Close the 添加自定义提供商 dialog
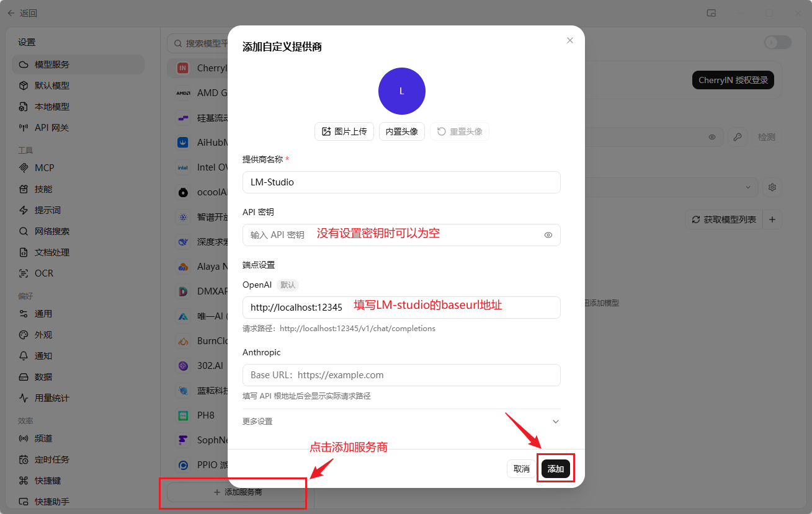This screenshot has height=514, width=812. pyautogui.click(x=570, y=40)
